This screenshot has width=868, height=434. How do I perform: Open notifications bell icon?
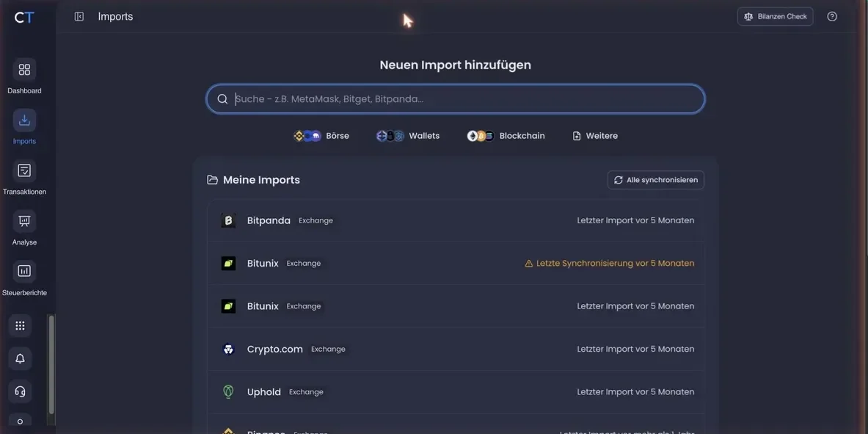[x=20, y=358]
